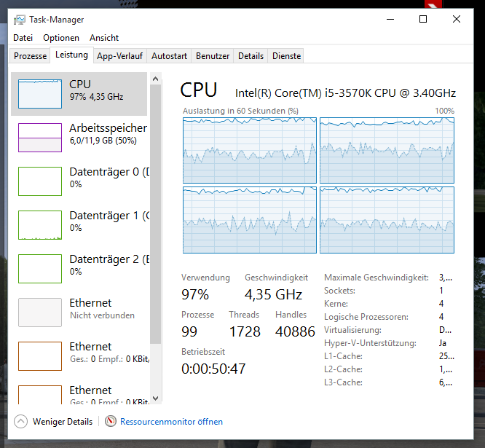Click the top-right CPU core graph
This screenshot has height=448, width=485.
pyautogui.click(x=387, y=150)
